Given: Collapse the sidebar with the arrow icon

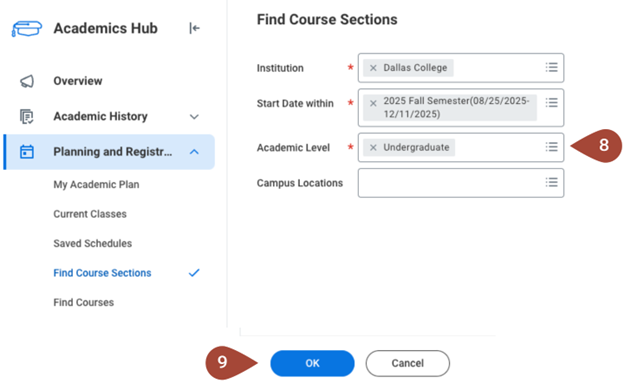Looking at the screenshot, I should [194, 28].
